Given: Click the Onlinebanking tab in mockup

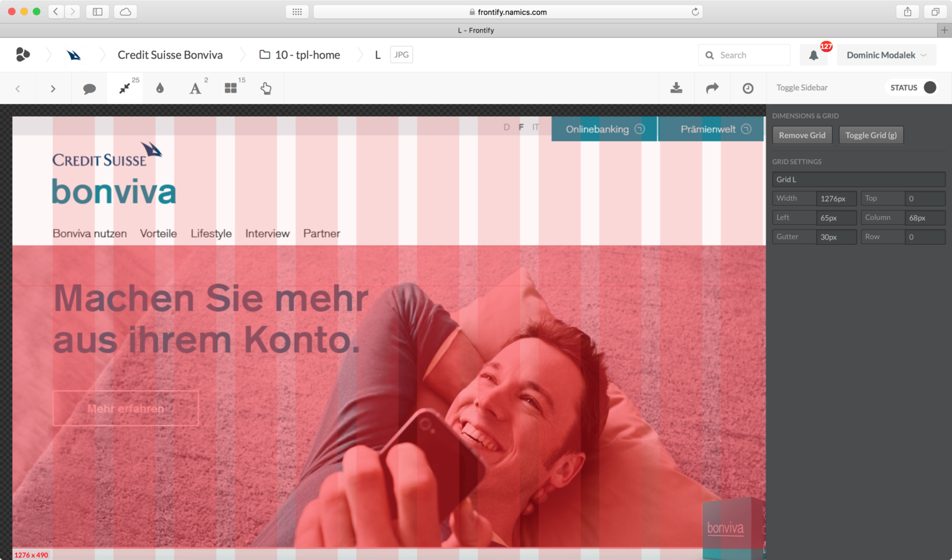Looking at the screenshot, I should coord(604,129).
